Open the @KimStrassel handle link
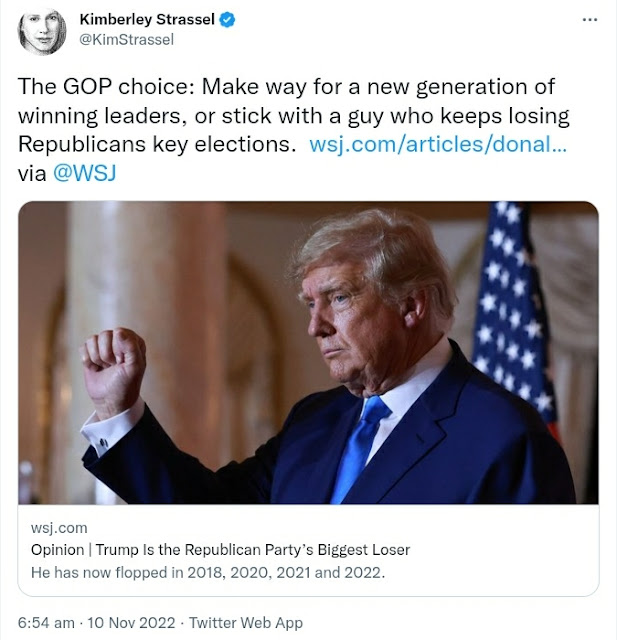 point(127,40)
